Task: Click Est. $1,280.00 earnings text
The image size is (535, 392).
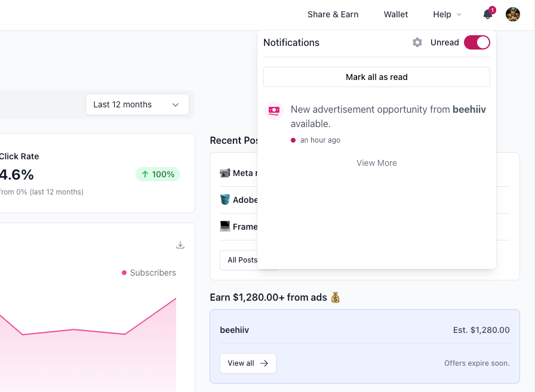Action: 481,330
